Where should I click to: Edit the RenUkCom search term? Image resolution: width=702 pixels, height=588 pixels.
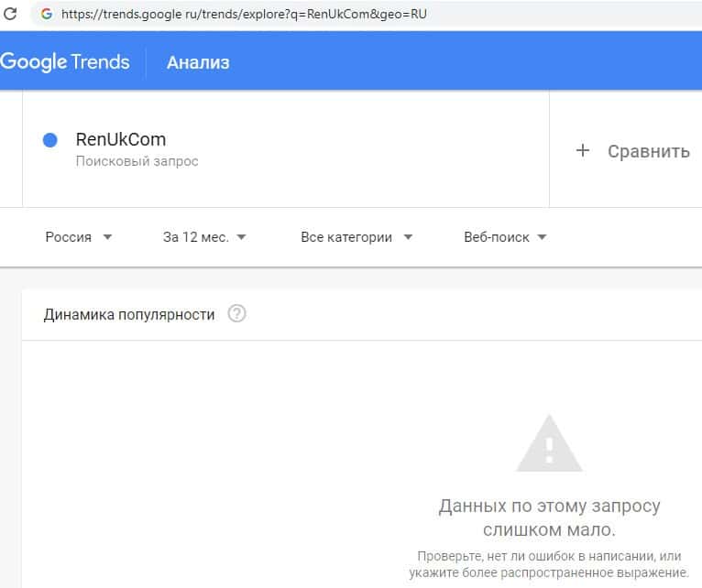tap(121, 140)
